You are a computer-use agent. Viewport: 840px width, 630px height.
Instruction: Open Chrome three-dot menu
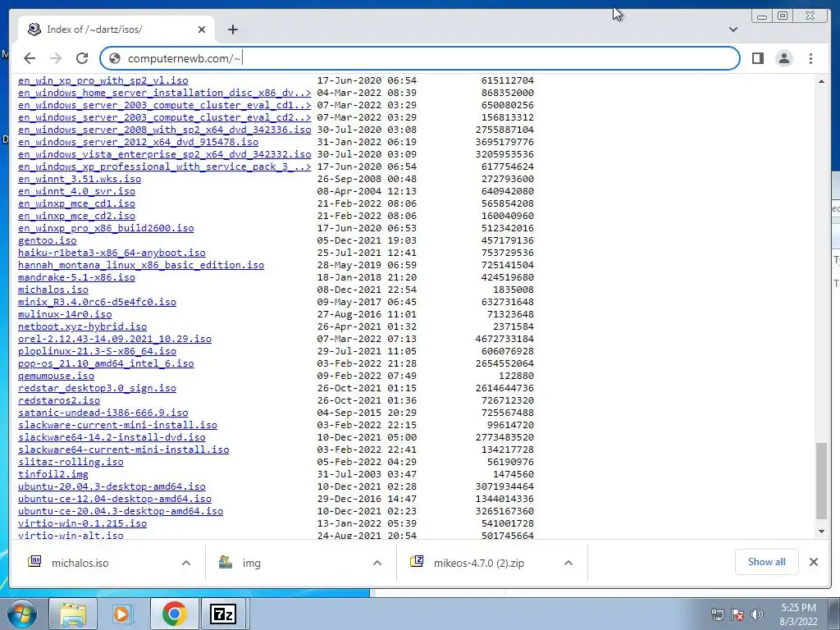[810, 58]
